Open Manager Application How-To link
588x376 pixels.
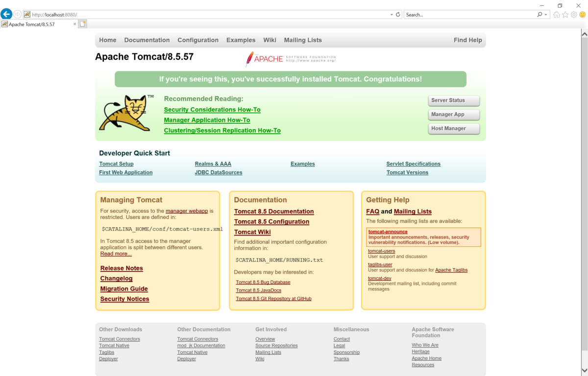[207, 120]
